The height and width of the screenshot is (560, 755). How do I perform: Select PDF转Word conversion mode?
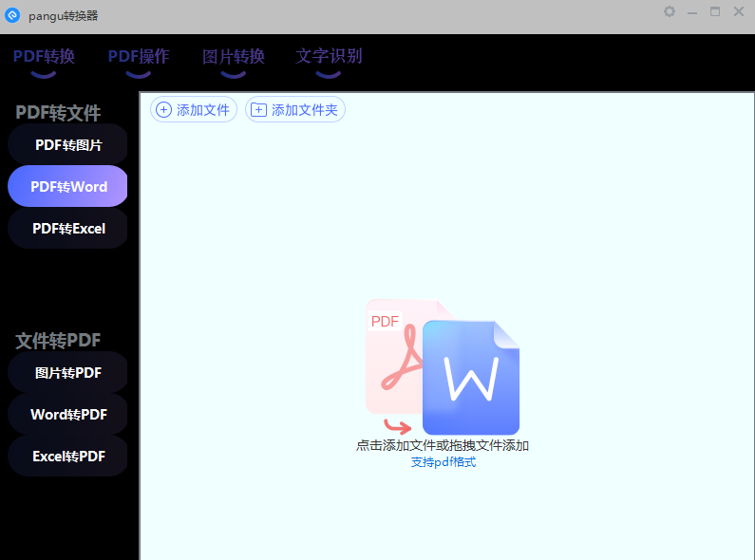click(x=67, y=186)
